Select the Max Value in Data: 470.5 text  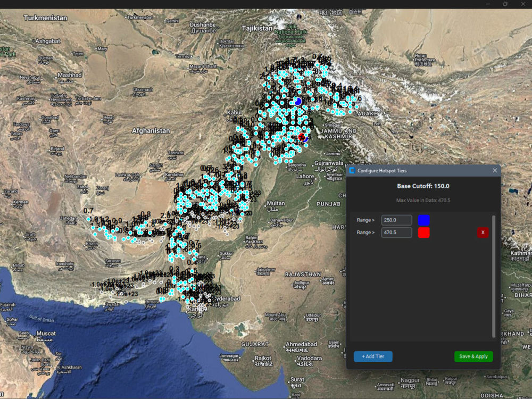click(x=423, y=200)
